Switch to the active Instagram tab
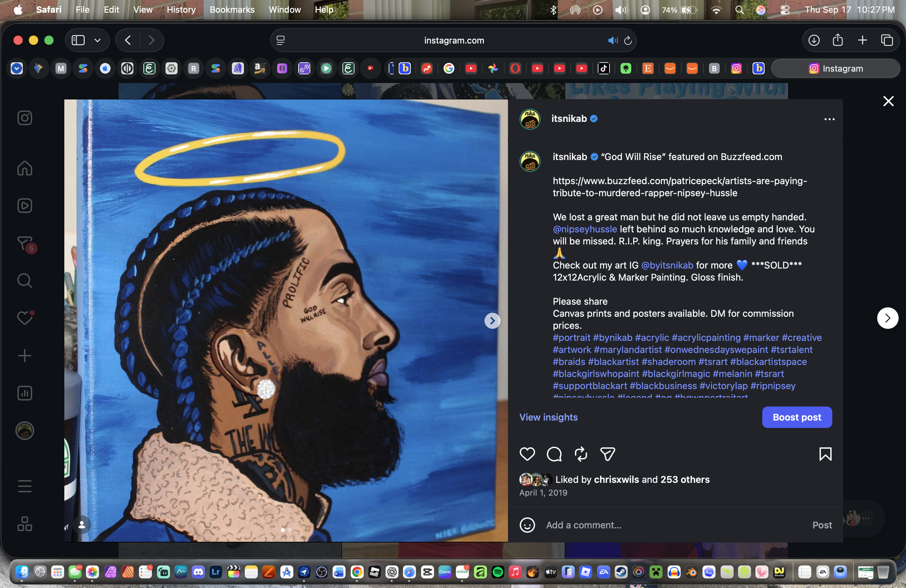 [836, 68]
